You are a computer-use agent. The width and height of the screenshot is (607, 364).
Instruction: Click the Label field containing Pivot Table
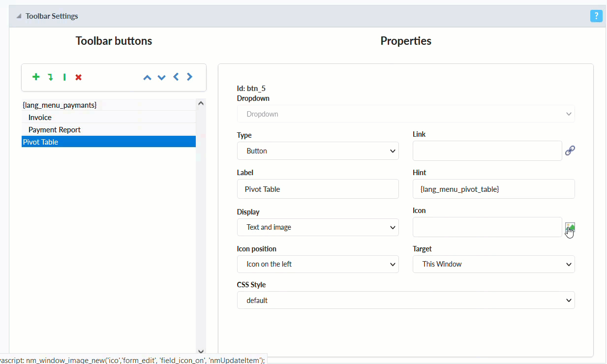point(318,189)
